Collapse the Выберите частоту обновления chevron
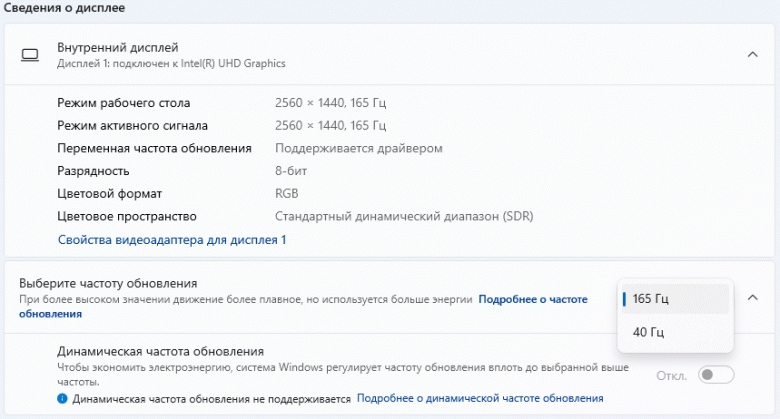Screen dimensions: 780x419 (753, 298)
